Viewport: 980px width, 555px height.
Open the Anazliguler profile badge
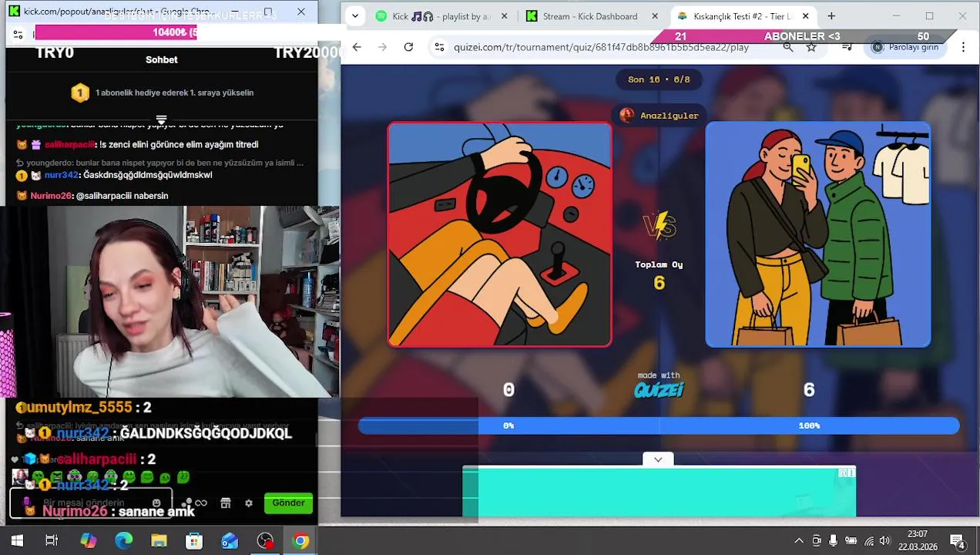click(659, 116)
